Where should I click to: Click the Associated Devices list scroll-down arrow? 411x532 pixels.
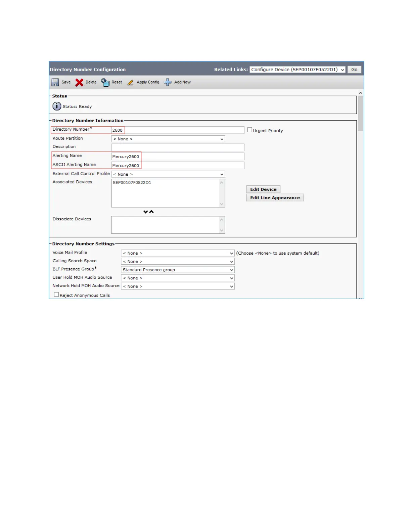[222, 204]
